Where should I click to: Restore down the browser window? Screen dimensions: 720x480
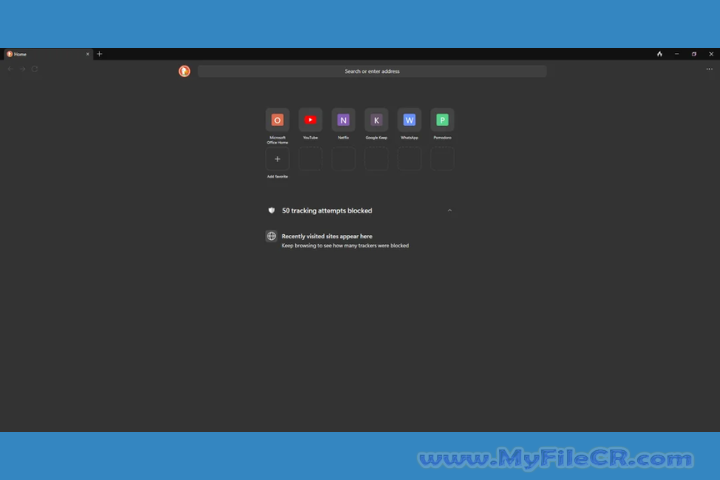(694, 54)
